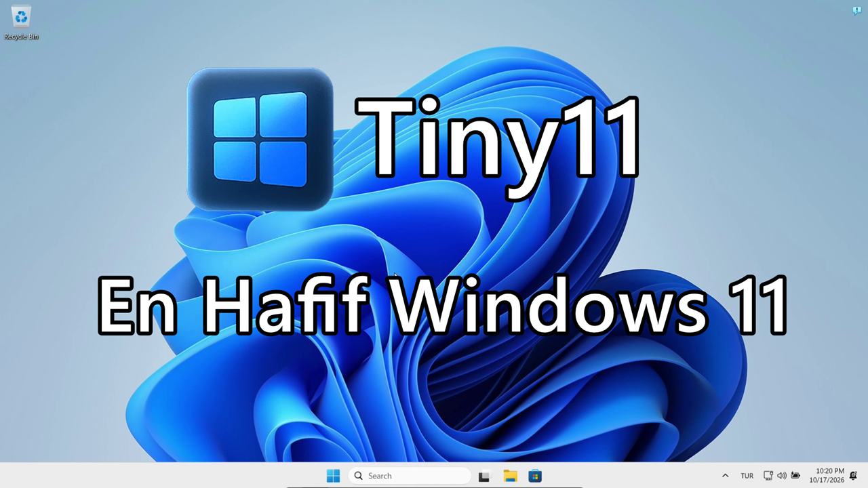The image size is (868, 488).
Task: Open Microsoft Store from taskbar
Action: point(535,476)
